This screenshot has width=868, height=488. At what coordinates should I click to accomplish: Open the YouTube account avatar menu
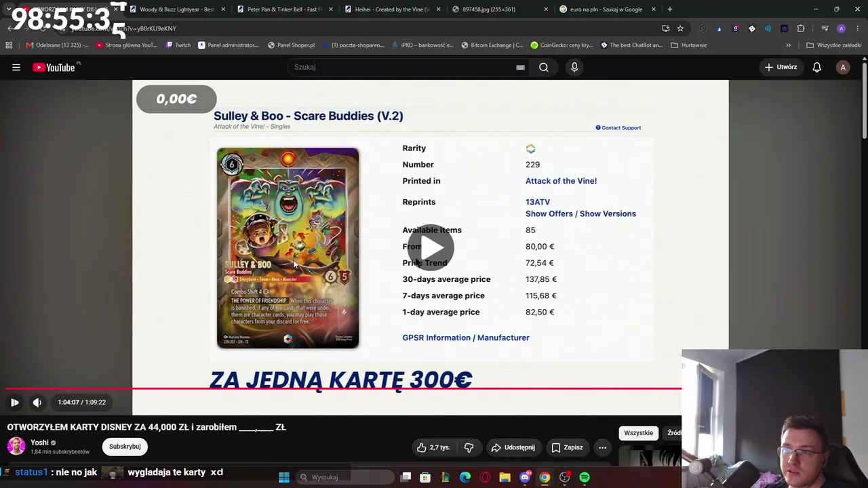[x=843, y=67]
